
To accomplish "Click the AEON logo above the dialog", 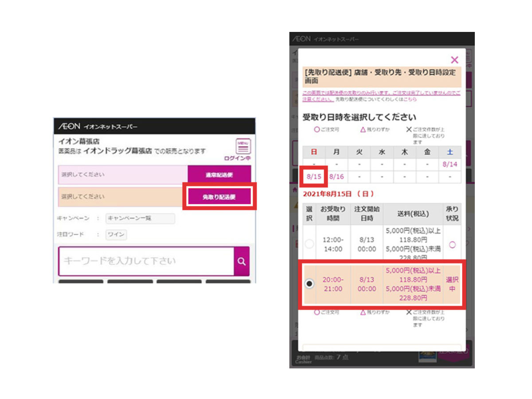I will (x=301, y=39).
